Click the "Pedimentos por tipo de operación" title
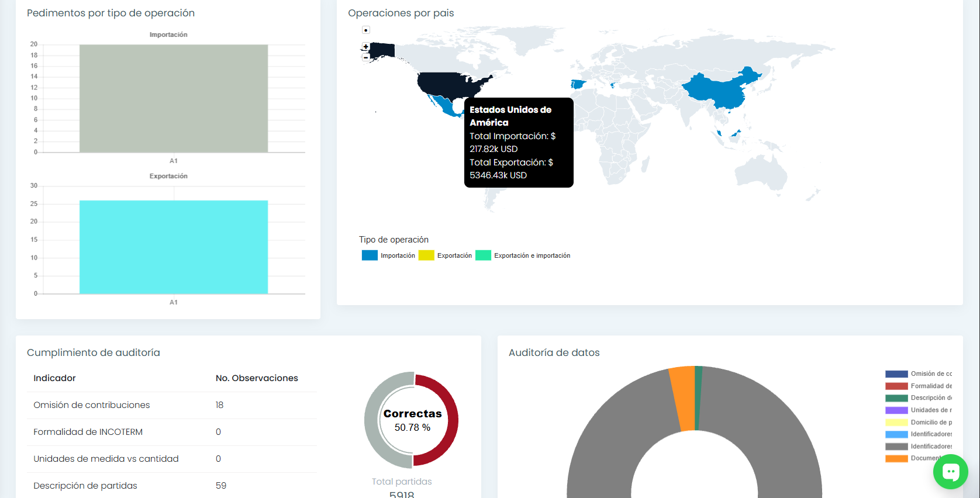Image resolution: width=980 pixels, height=498 pixels. click(x=111, y=13)
